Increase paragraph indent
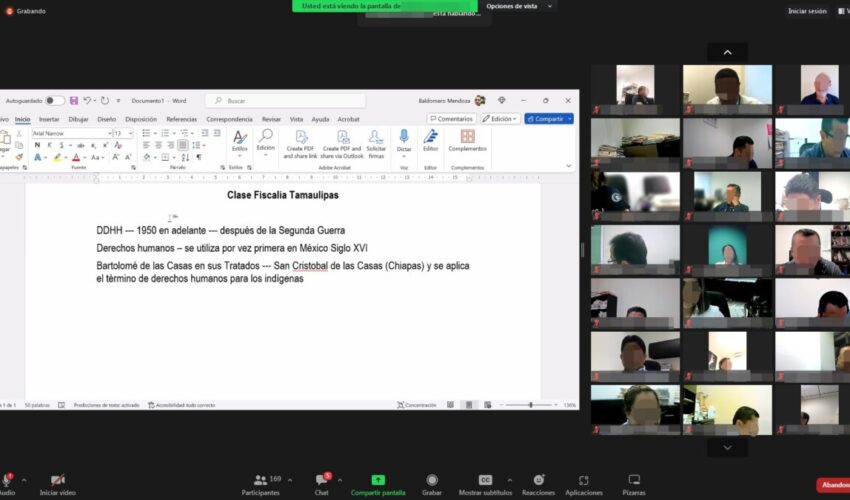Viewport: 850px width, 500px height. (x=217, y=133)
